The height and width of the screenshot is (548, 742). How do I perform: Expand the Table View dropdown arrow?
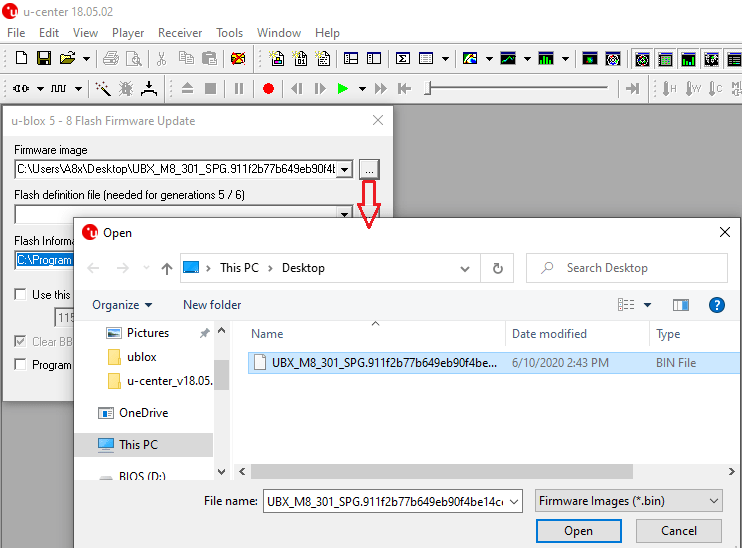[x=445, y=59]
